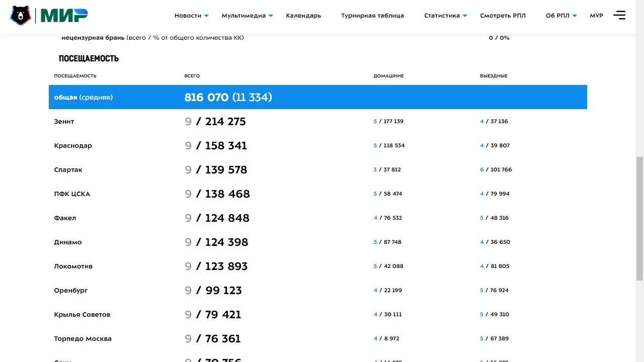Go to the Календарь page

(303, 16)
